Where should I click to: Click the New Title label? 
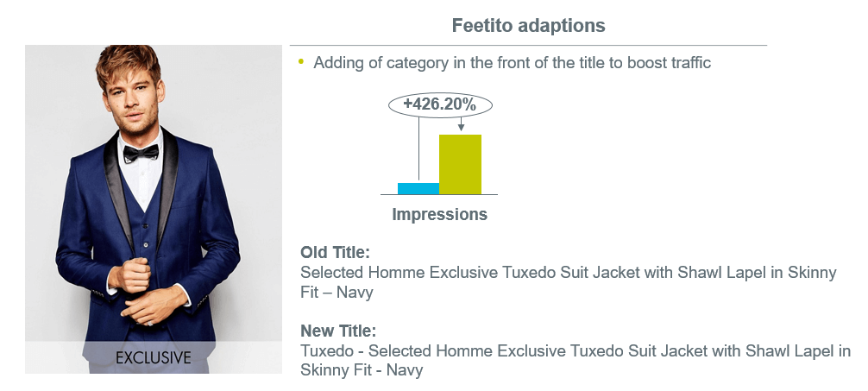point(338,331)
